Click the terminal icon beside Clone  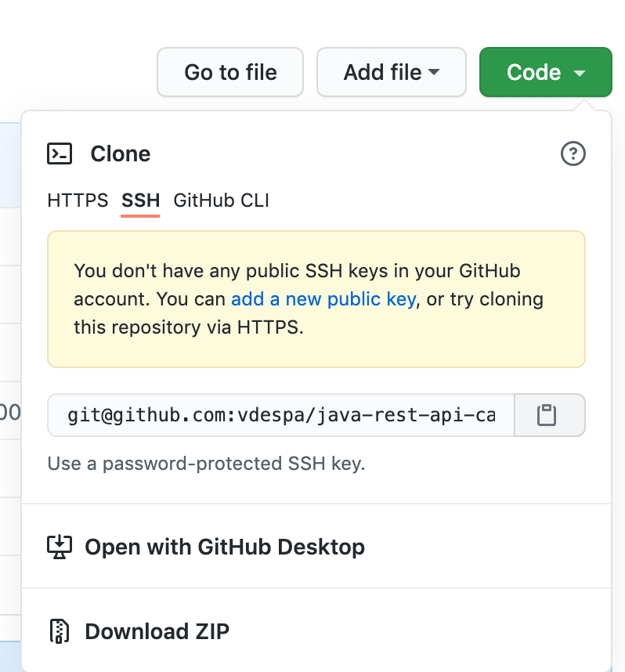pos(60,154)
